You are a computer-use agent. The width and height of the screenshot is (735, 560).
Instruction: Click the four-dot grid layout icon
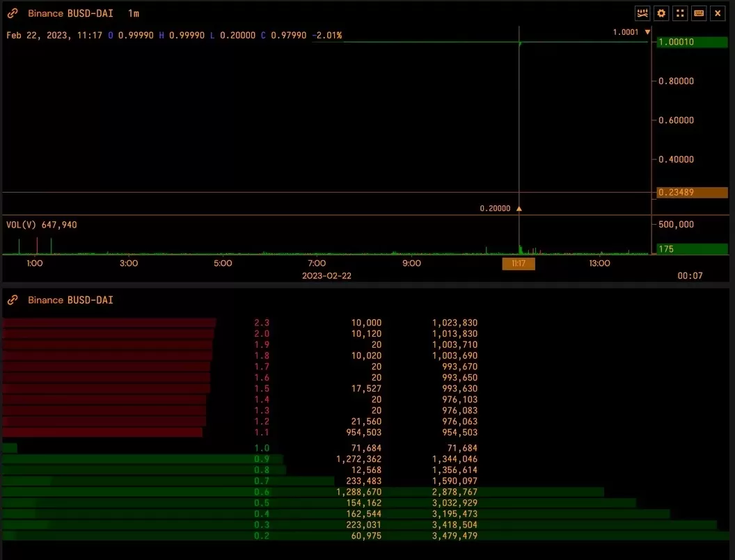(680, 13)
